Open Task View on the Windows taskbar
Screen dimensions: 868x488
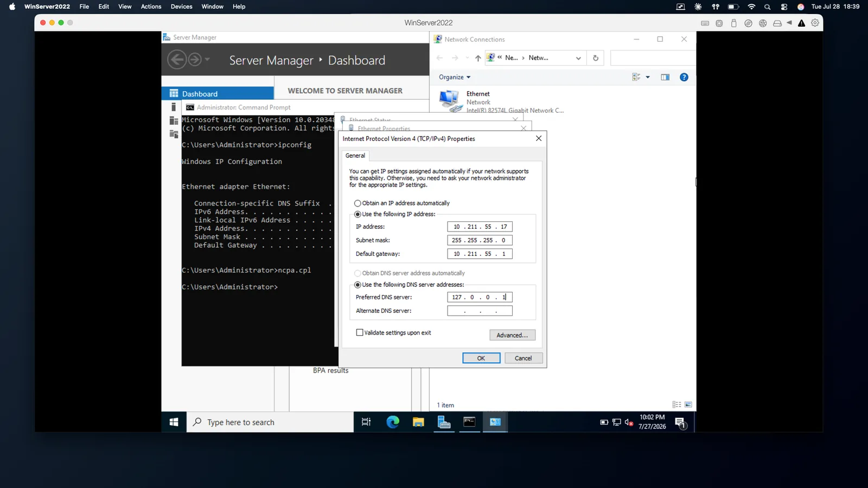pyautogui.click(x=366, y=422)
